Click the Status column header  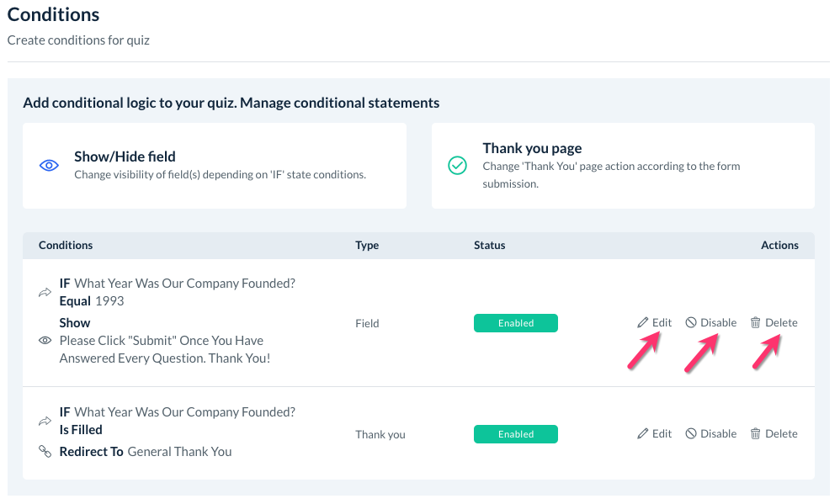(x=489, y=246)
